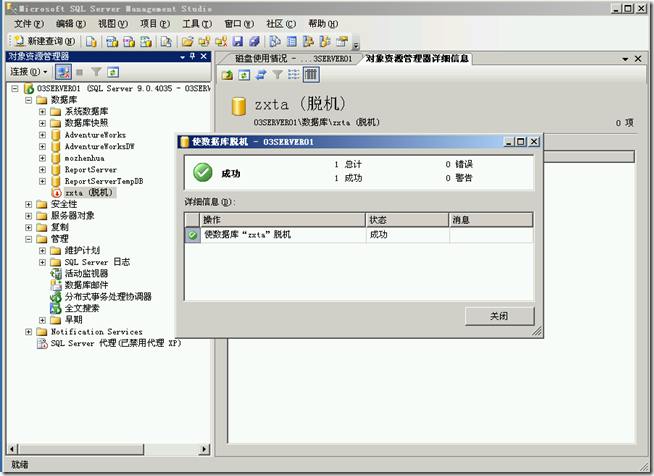The width and height of the screenshot is (654, 476).
Task: Click Activity Monitor icon 活动监视器
Action: [x=55, y=274]
